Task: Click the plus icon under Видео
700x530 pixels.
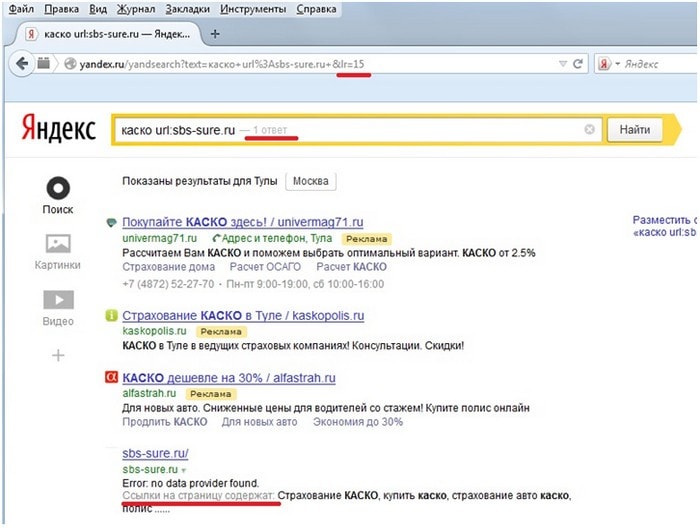Action: [58, 355]
